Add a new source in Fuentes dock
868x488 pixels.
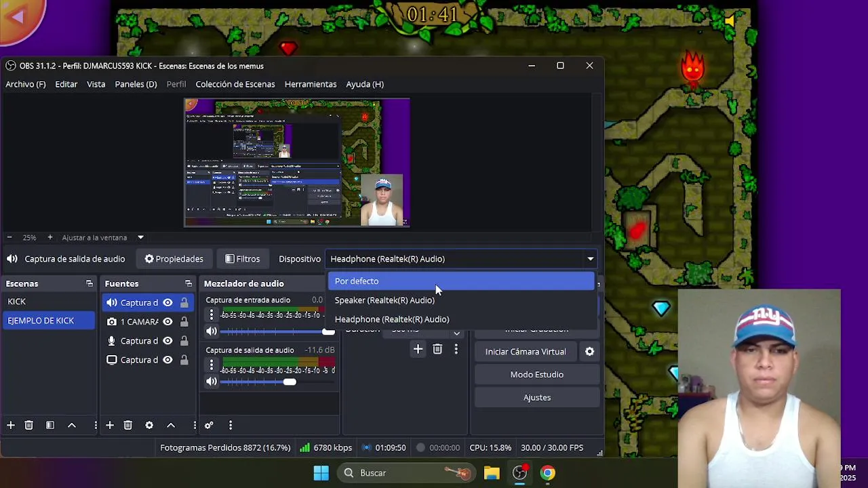tap(110, 425)
